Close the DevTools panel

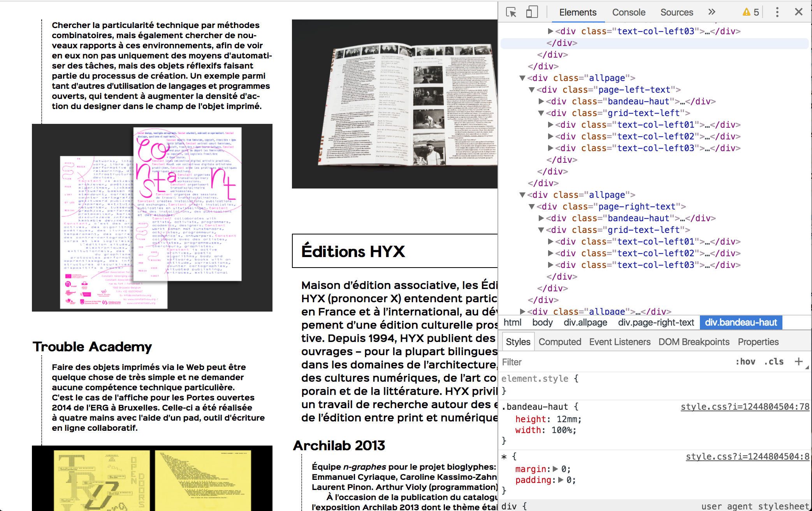(799, 12)
